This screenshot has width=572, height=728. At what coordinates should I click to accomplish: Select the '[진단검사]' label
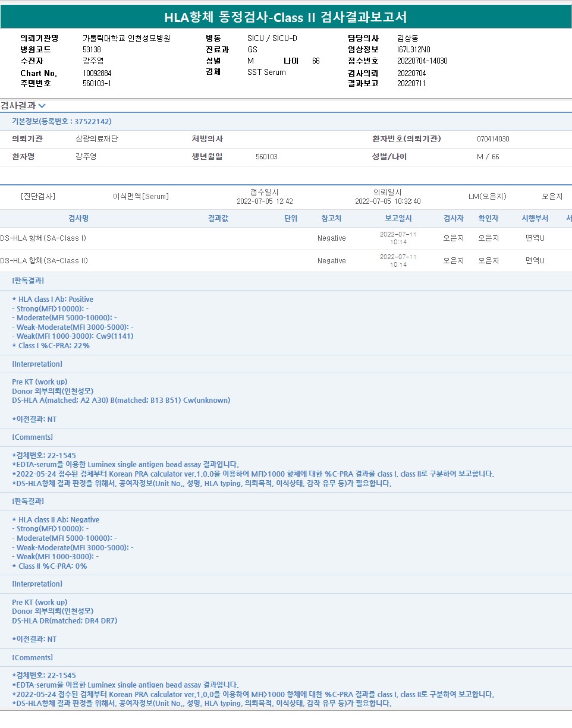tap(38, 197)
